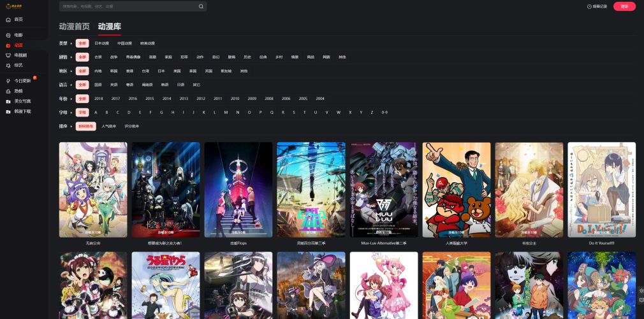Screen dimensions: 644x319
Task: Select 全部 in the 类型 row
Action: [x=82, y=43]
